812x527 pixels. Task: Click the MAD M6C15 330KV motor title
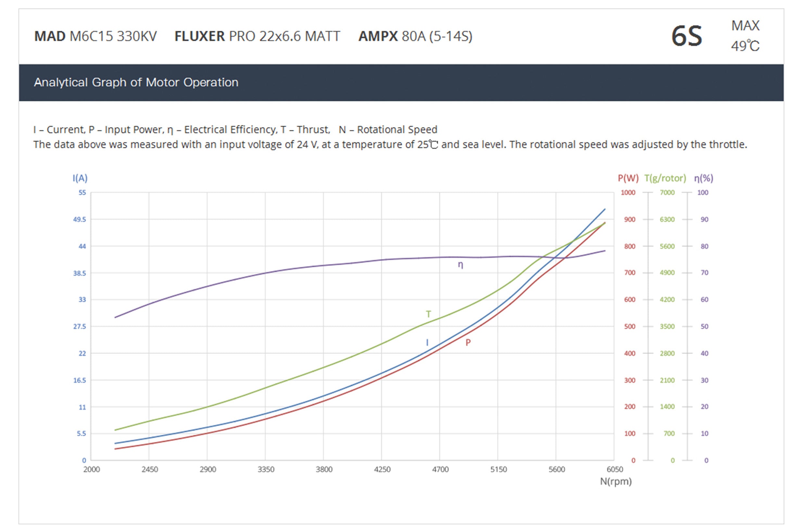95,36
